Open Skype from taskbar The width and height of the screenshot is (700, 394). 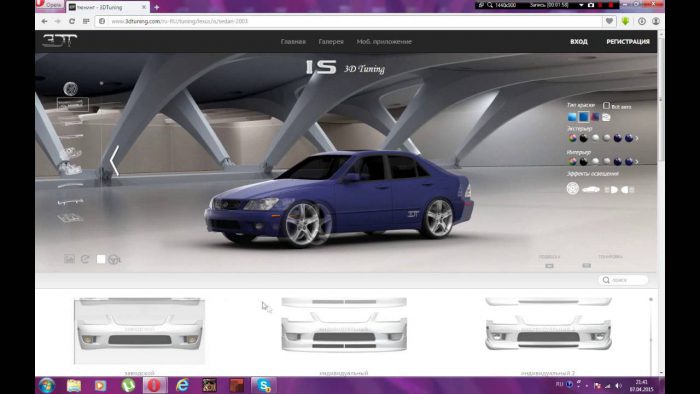point(263,385)
